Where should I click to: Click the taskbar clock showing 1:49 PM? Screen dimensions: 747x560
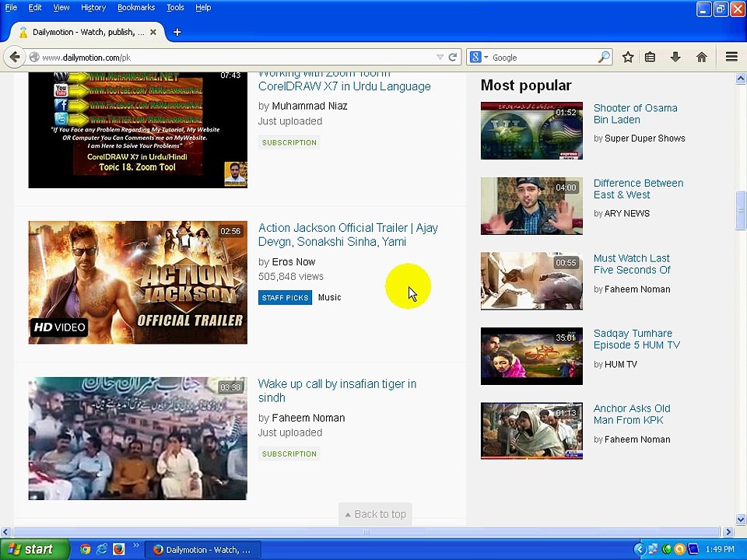click(x=720, y=549)
